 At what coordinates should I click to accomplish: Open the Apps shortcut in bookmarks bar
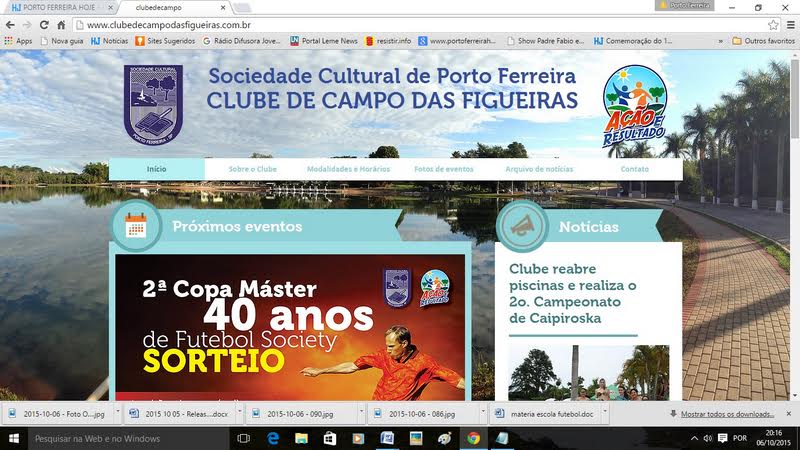(x=18, y=41)
